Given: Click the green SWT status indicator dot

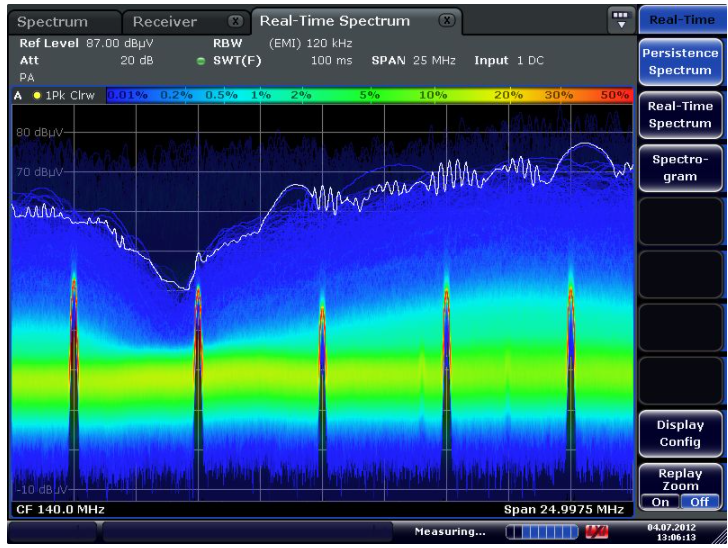Looking at the screenshot, I should coord(201,61).
